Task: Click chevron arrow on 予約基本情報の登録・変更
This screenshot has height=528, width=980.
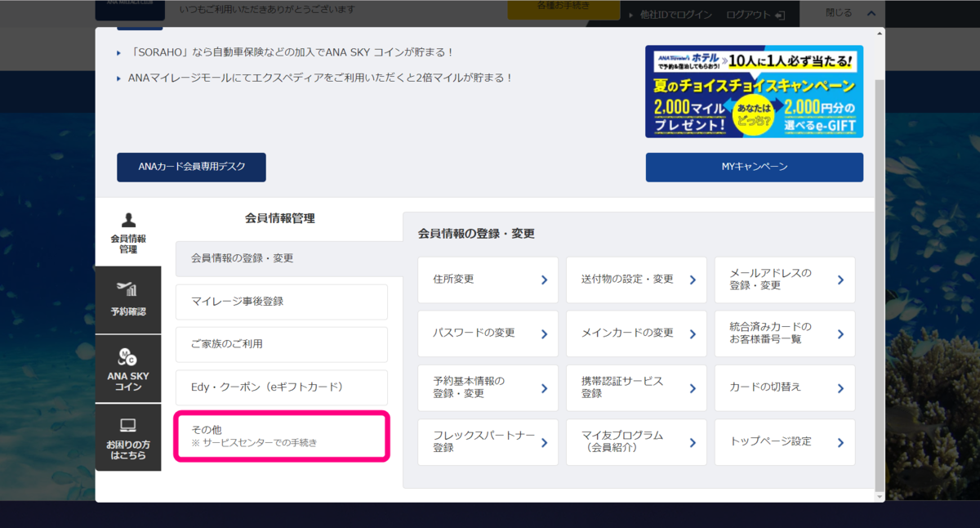Action: (x=544, y=388)
